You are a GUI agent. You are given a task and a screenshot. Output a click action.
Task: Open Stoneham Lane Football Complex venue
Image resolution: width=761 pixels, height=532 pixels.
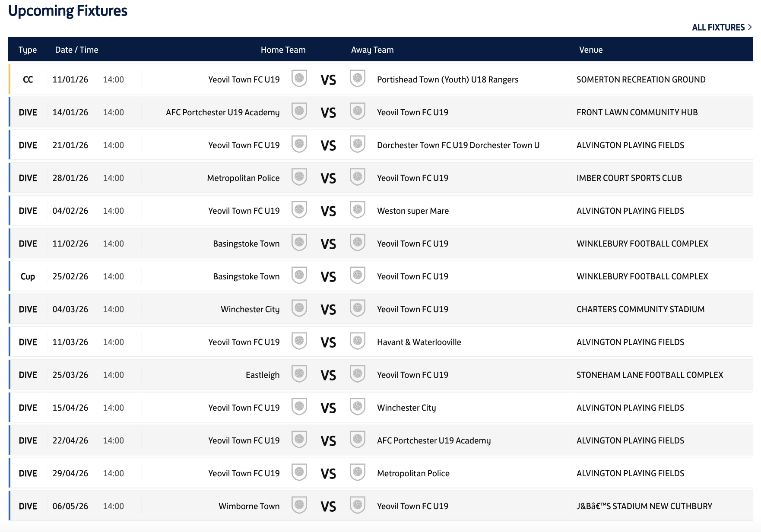click(650, 375)
